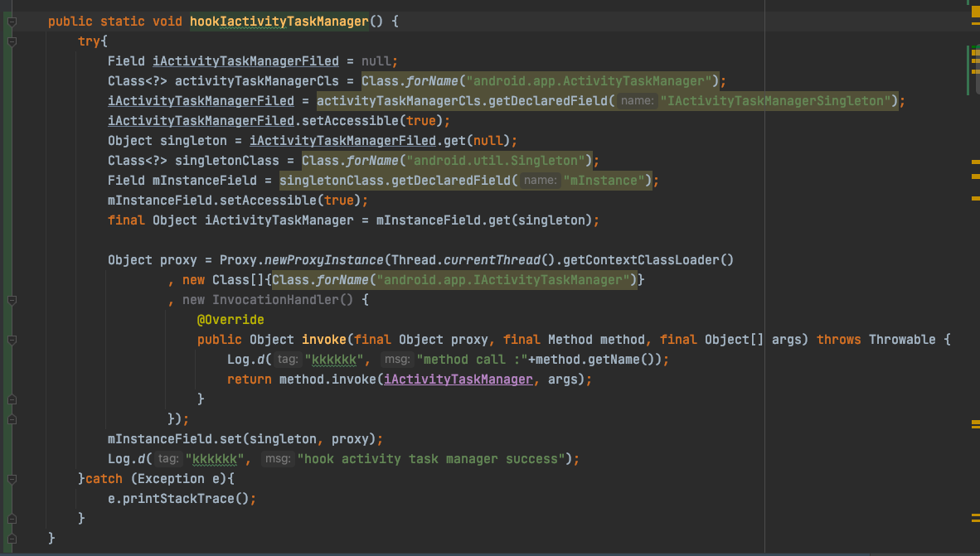
Task: Click the string "IActivityTaskManagerSingleton"
Action: (x=775, y=101)
